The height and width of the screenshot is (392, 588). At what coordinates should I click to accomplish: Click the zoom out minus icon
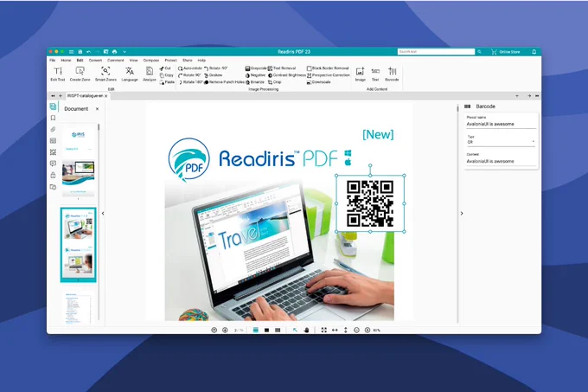[x=356, y=330]
